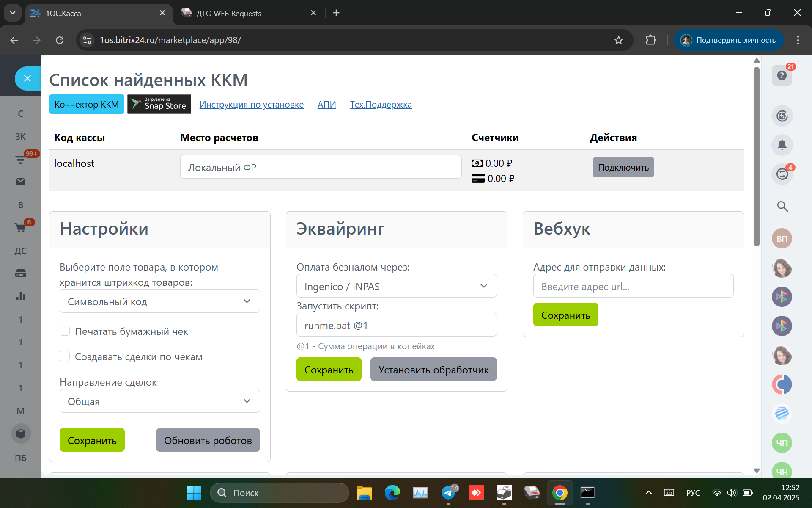
Task: Click the help question mark icon
Action: [x=782, y=75]
